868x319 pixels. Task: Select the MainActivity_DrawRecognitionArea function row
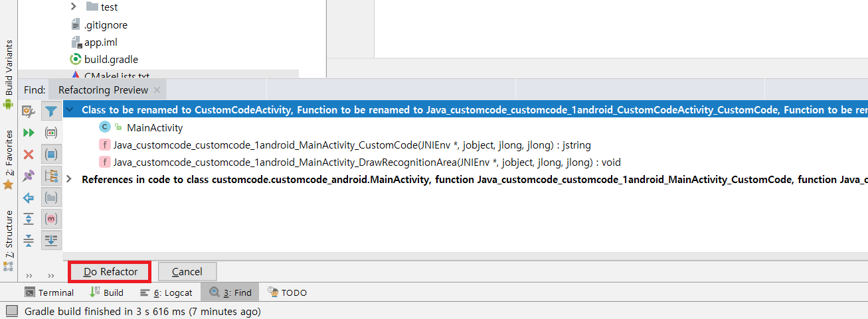point(367,162)
